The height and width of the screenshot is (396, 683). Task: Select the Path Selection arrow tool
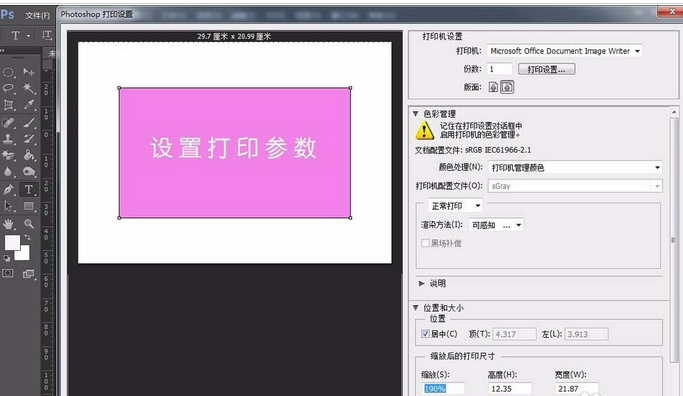8,206
